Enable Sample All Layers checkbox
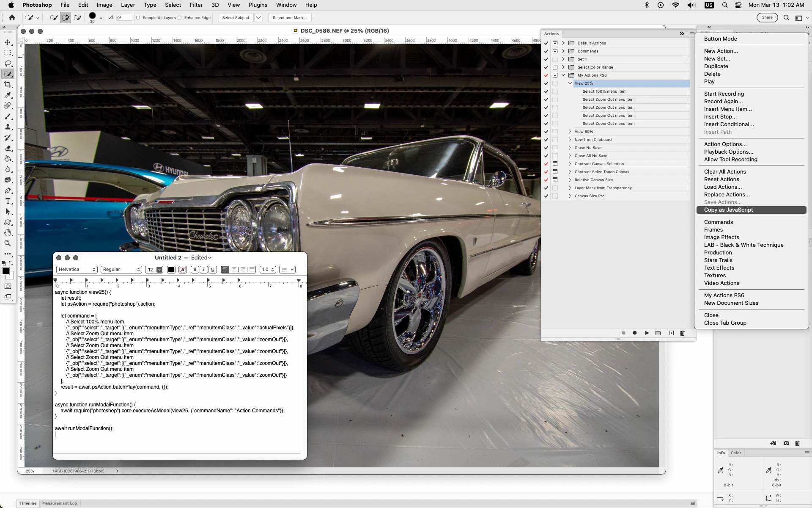Viewport: 812px width, 508px height. (x=138, y=18)
